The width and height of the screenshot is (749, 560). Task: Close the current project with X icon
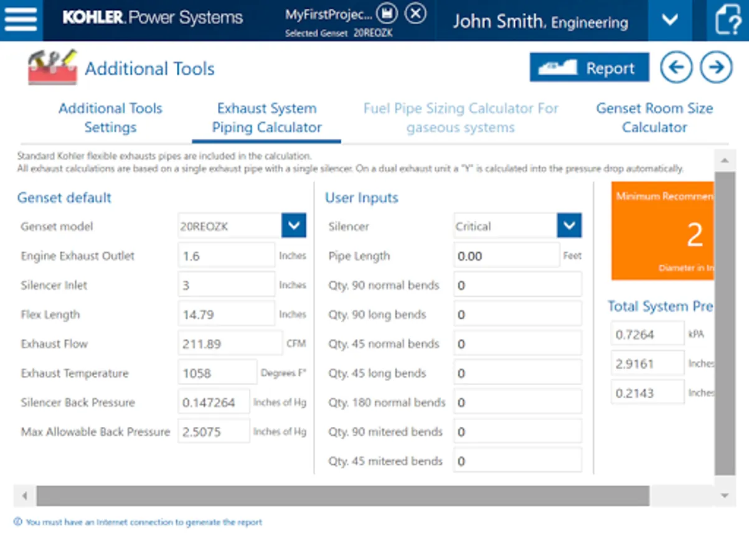(416, 13)
